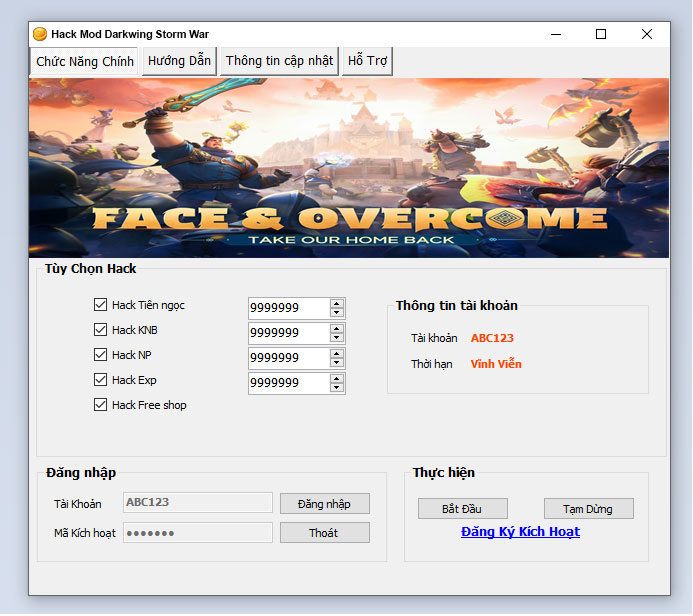The width and height of the screenshot is (693, 616).
Task: Click the Hack Exp number field
Action: (289, 383)
